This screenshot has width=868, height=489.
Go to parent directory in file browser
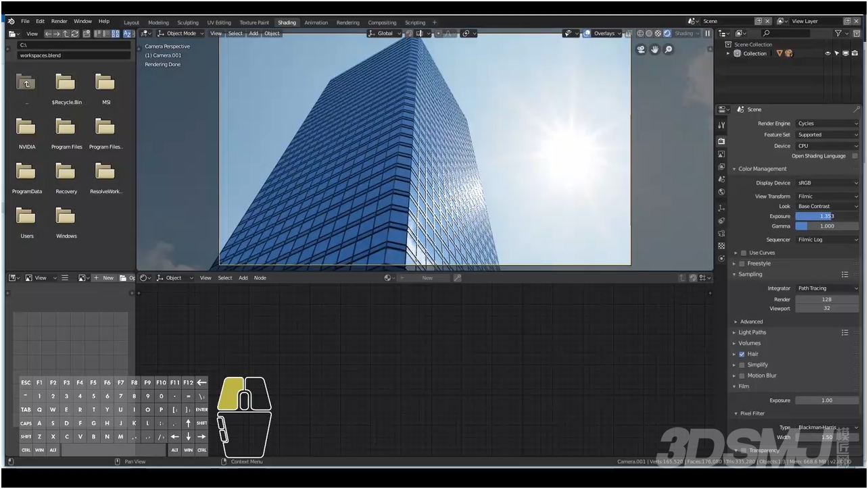coord(66,34)
